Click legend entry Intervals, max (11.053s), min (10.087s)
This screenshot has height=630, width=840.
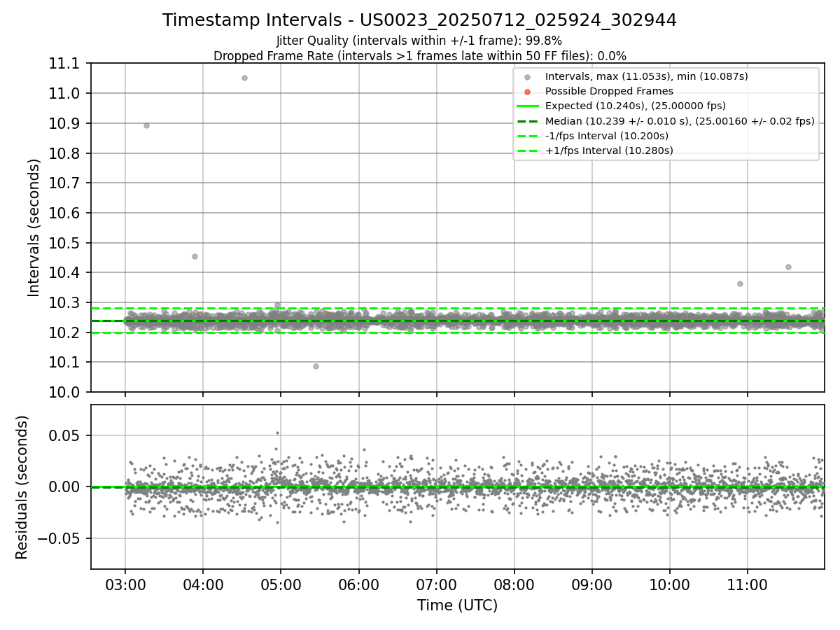(646, 76)
